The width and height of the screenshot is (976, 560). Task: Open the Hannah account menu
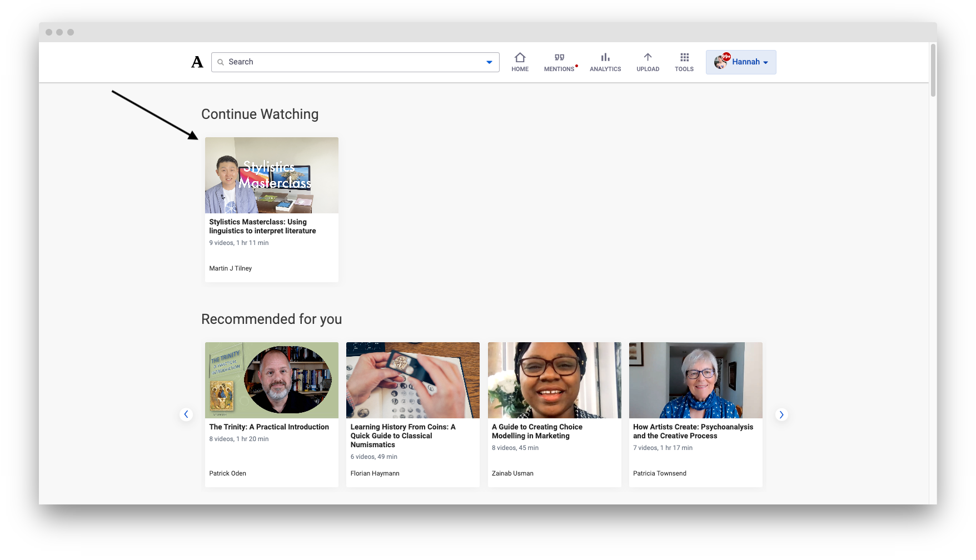click(746, 62)
